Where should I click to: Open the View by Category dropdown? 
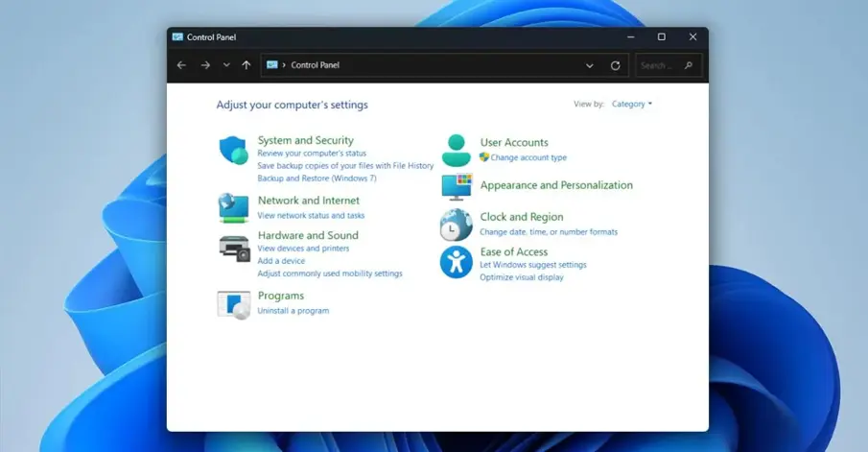[x=632, y=104]
